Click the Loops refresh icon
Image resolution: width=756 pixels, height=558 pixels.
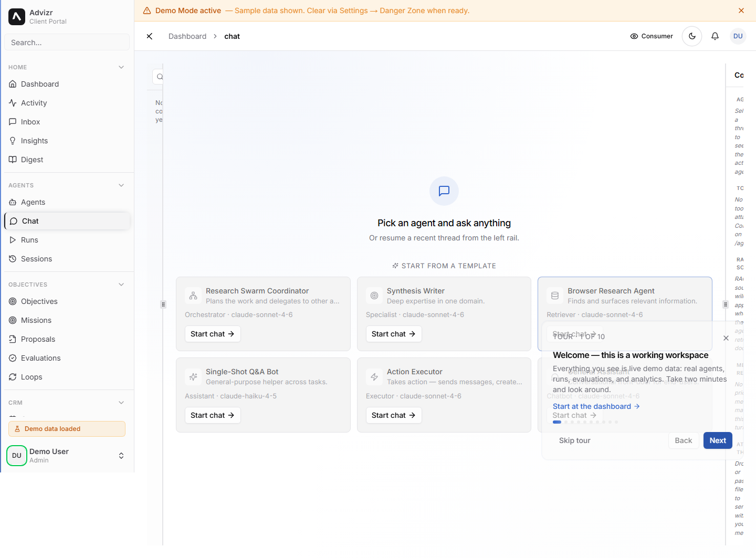[x=13, y=377]
